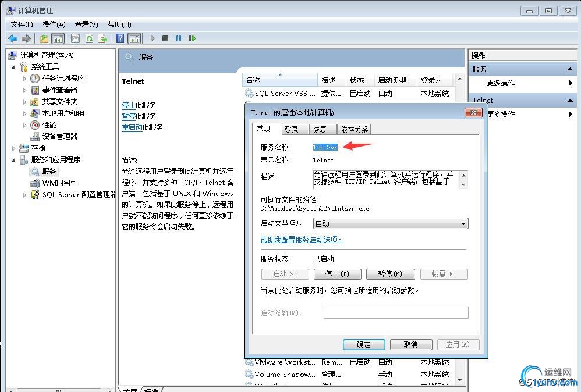Open Help via the question mark icon

120,38
